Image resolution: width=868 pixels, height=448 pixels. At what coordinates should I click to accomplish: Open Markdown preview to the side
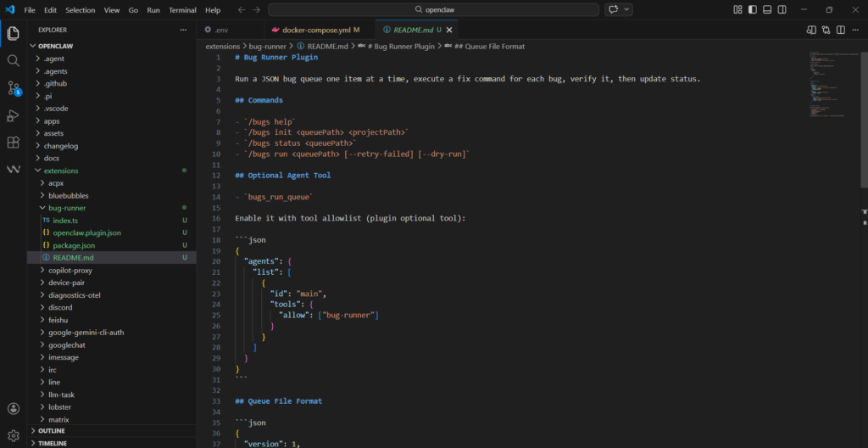point(811,30)
